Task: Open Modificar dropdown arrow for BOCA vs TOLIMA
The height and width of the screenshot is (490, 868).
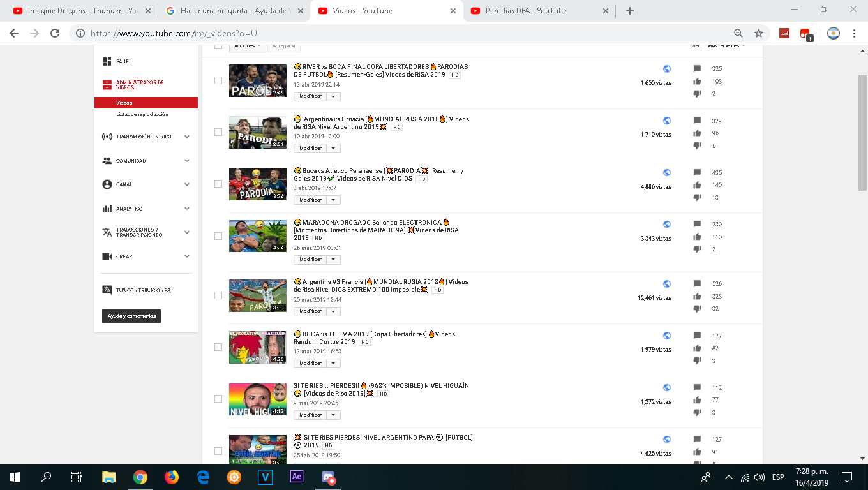Action: pyautogui.click(x=333, y=363)
